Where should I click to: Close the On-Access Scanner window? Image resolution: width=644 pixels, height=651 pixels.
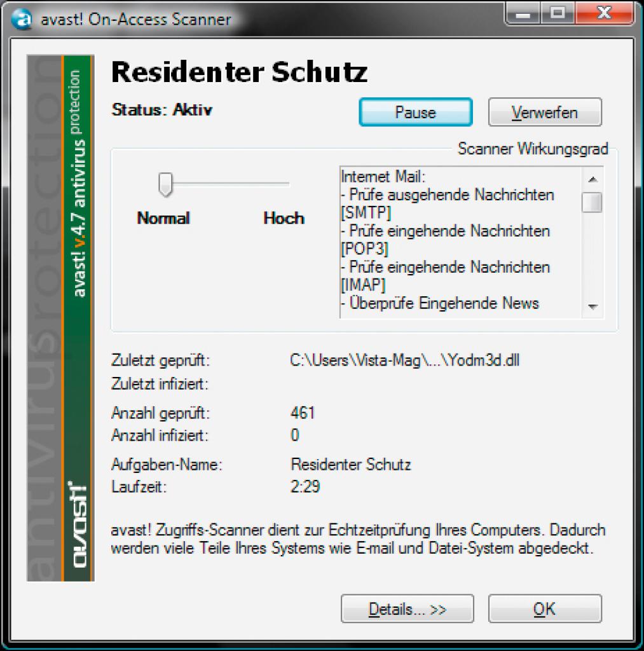coord(604,14)
